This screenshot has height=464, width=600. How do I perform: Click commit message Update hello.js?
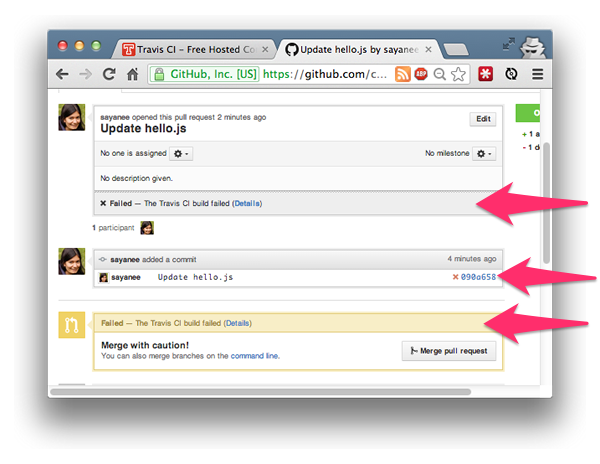pos(195,277)
